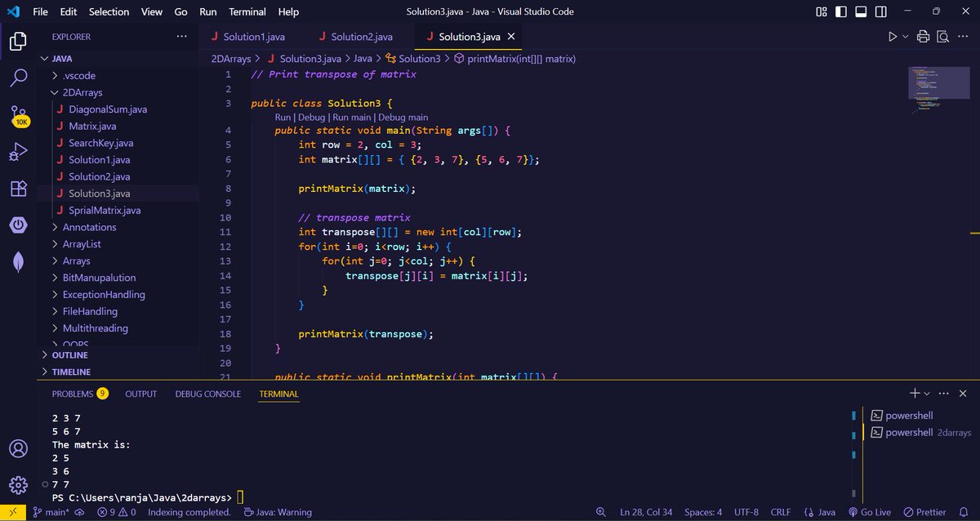Open the Terminal menu
Screen dimensions: 980x521
[x=247, y=11]
